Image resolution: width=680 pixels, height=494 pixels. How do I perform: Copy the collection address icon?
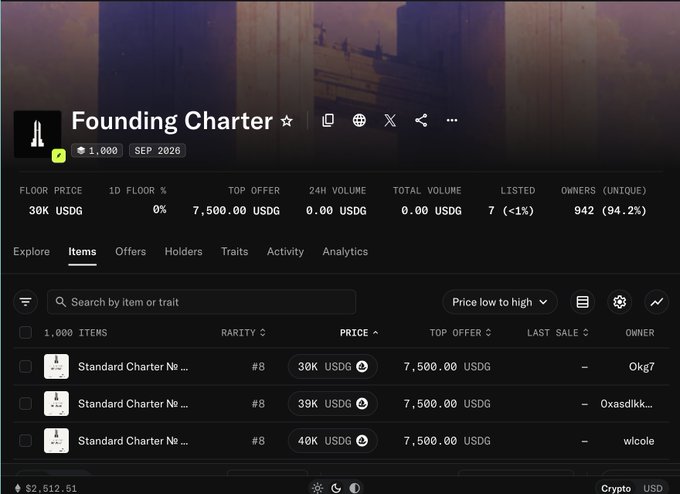point(328,120)
